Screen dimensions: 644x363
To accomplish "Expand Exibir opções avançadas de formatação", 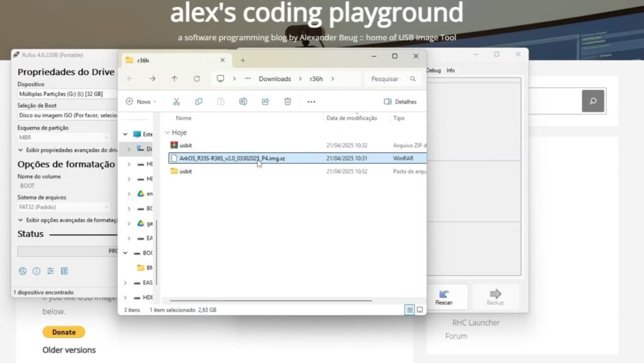I will point(68,220).
